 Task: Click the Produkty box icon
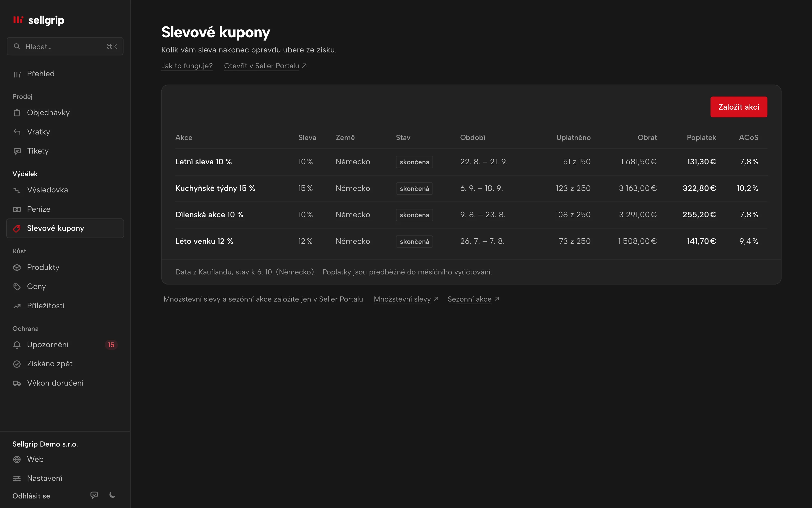pyautogui.click(x=17, y=267)
